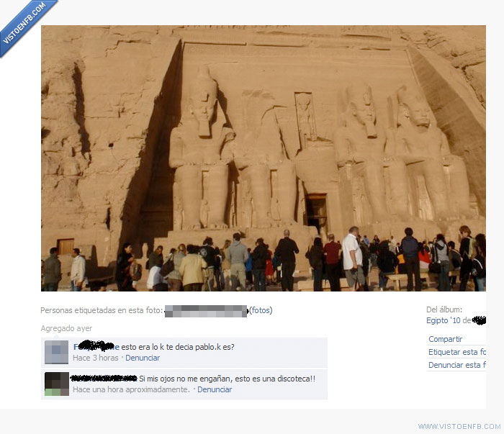Click the WWW.VISTOENFB.COM watermark

point(459,426)
